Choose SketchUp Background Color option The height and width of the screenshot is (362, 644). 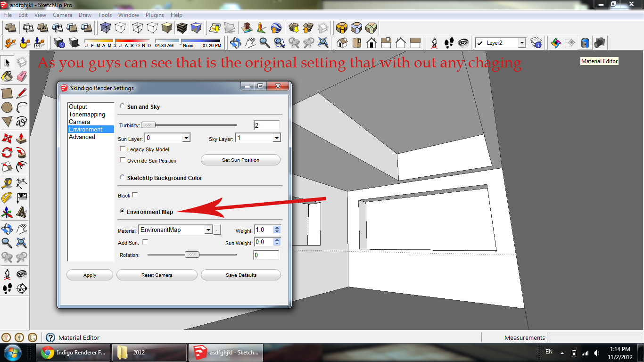click(123, 178)
